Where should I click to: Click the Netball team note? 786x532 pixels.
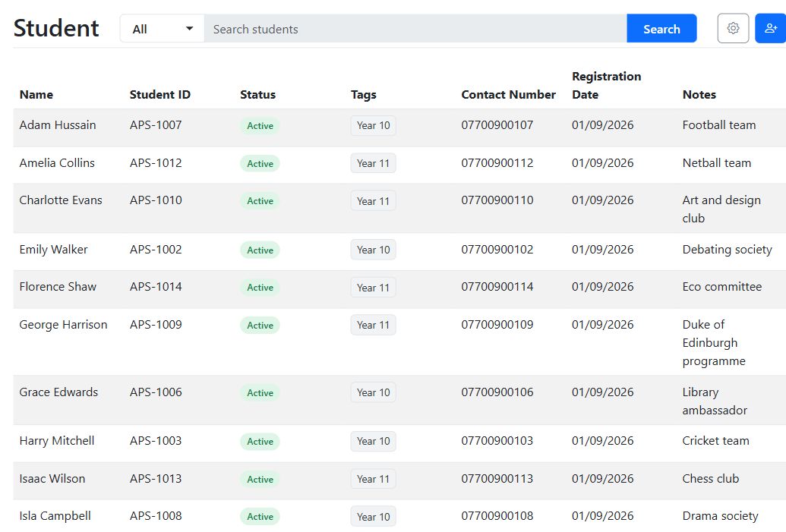717,163
